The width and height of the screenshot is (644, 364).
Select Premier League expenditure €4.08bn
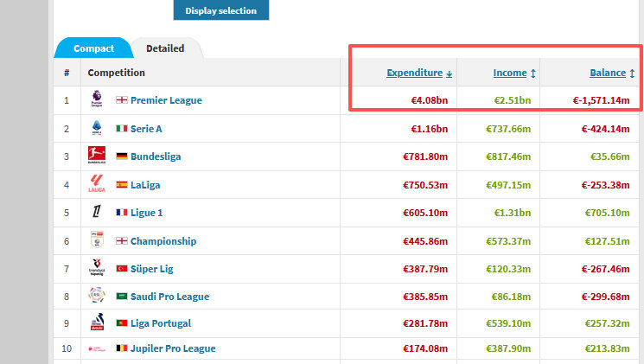coord(430,100)
